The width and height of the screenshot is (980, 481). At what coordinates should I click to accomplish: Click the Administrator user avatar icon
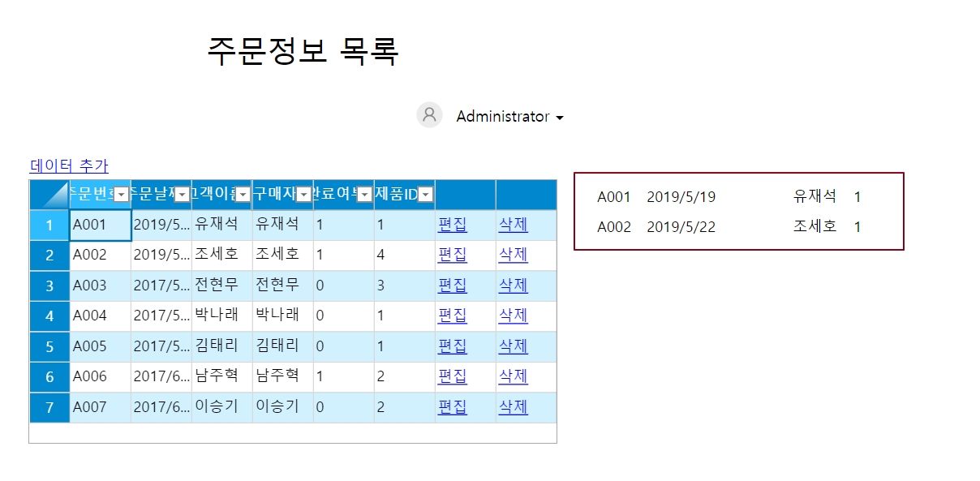[x=429, y=115]
